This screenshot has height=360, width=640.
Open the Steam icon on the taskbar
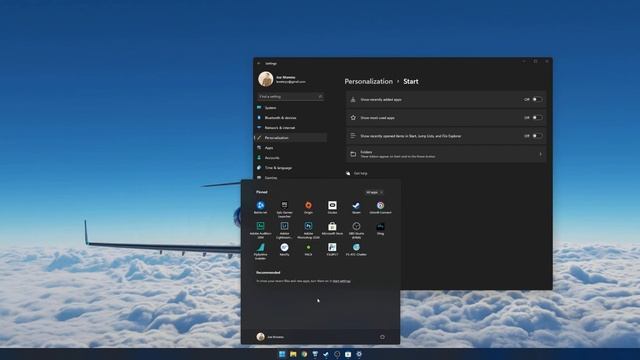click(x=326, y=354)
